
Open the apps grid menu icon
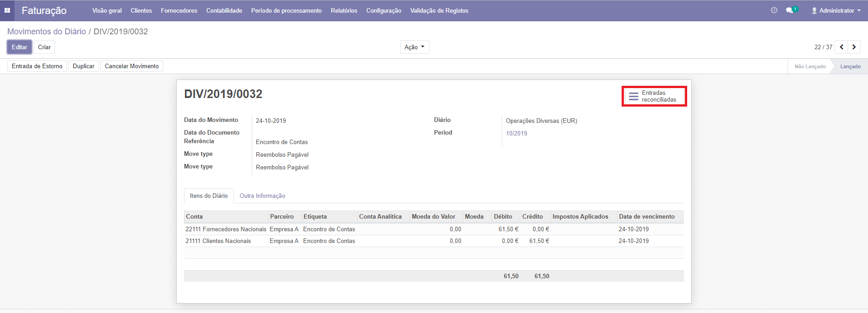[x=7, y=10]
